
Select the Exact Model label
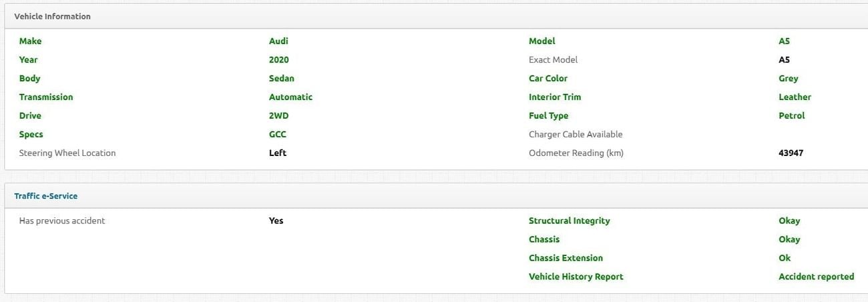click(553, 60)
